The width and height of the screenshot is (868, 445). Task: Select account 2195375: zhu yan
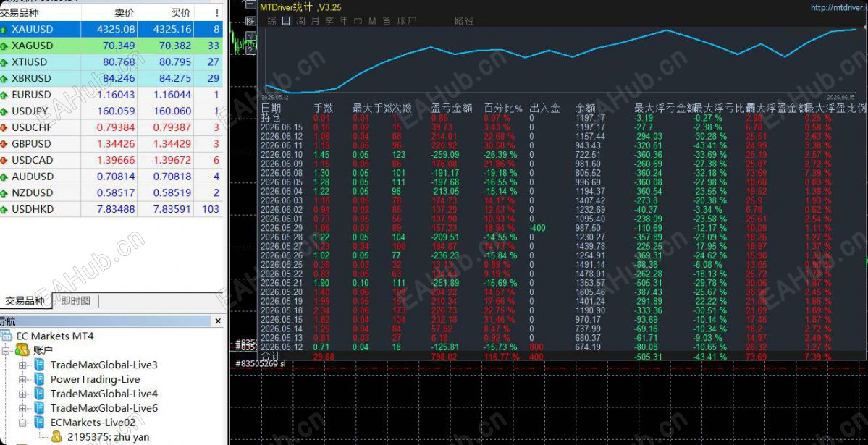point(109,437)
